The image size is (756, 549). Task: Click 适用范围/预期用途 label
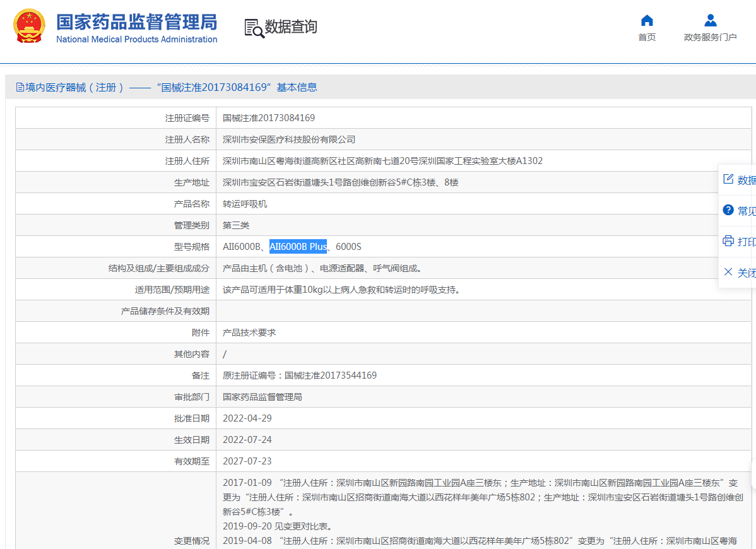point(172,290)
